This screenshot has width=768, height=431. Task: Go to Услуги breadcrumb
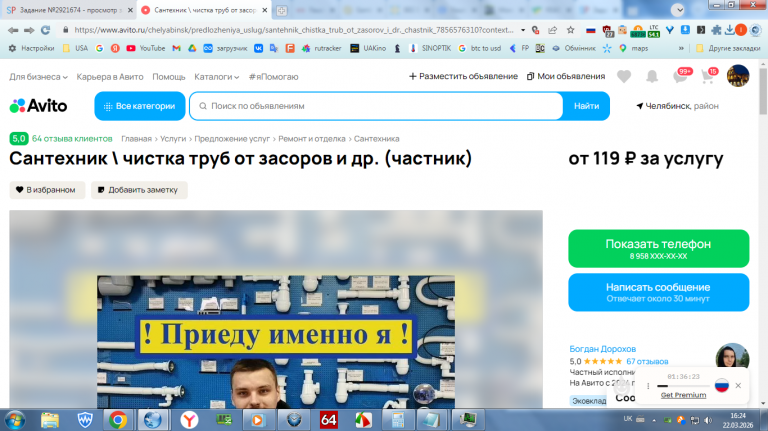tap(173, 139)
